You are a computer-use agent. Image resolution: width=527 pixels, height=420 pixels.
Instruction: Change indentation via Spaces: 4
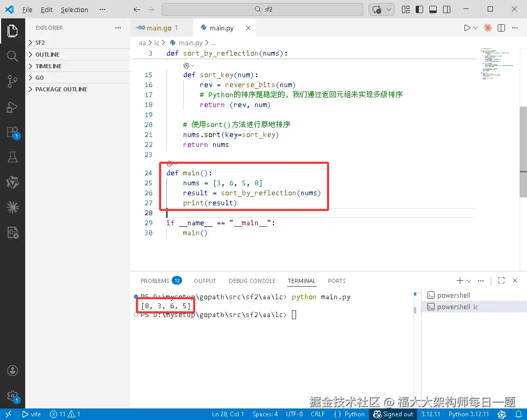(265, 414)
